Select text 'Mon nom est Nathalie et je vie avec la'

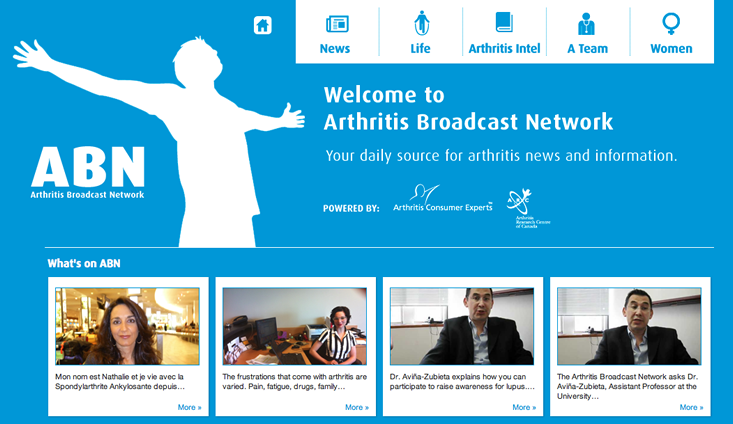tap(119, 376)
